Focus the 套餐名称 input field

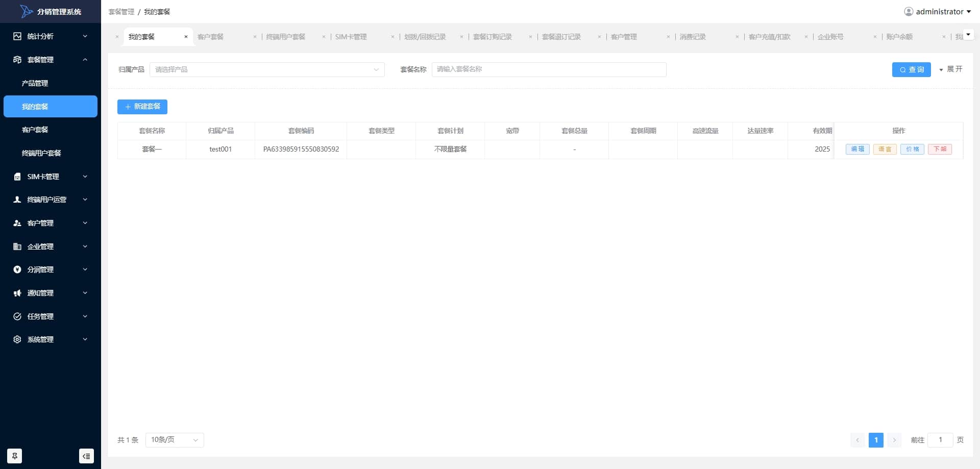pyautogui.click(x=549, y=69)
